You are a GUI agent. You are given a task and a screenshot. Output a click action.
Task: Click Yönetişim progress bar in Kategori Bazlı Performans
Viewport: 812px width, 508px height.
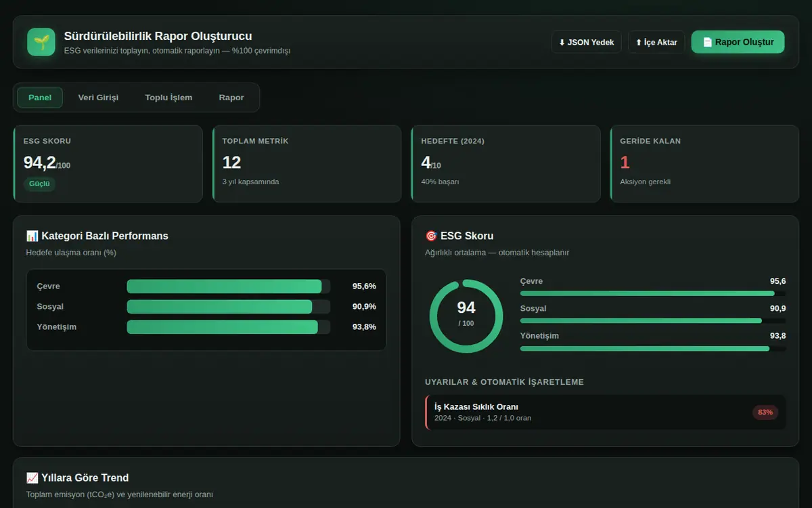tap(229, 327)
